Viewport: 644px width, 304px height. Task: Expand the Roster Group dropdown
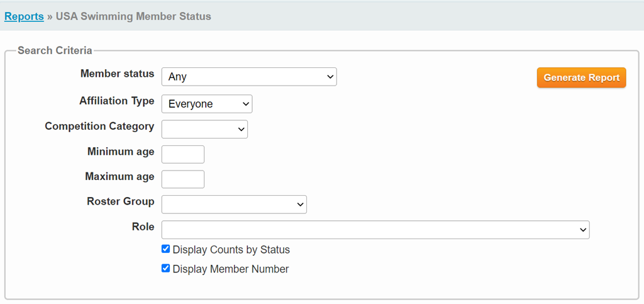point(234,205)
